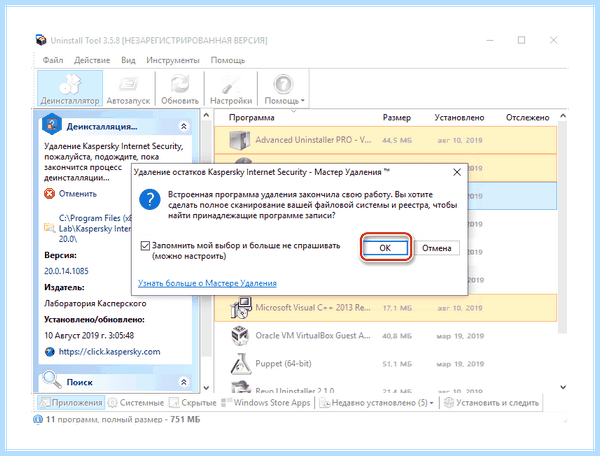Image resolution: width=600 pixels, height=456 pixels.
Task: Click size value 40,8 МБ for VirtualBox
Action: pyautogui.click(x=397, y=336)
